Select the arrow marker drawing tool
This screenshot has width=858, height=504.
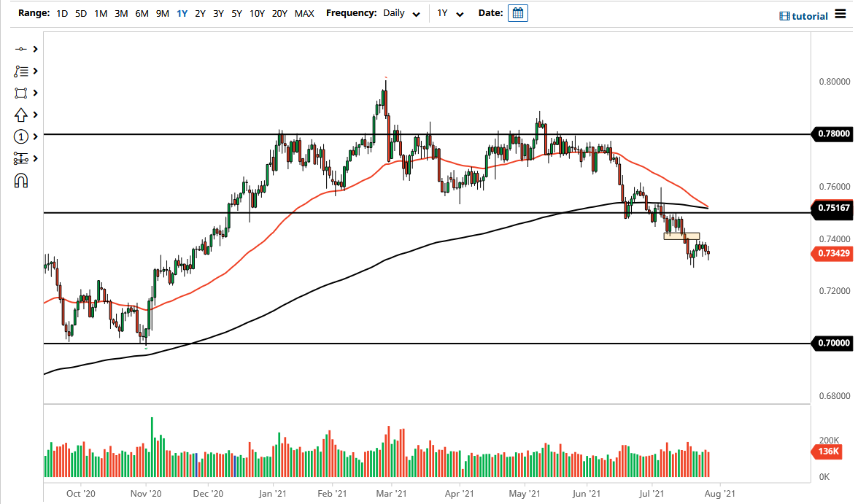click(x=20, y=115)
